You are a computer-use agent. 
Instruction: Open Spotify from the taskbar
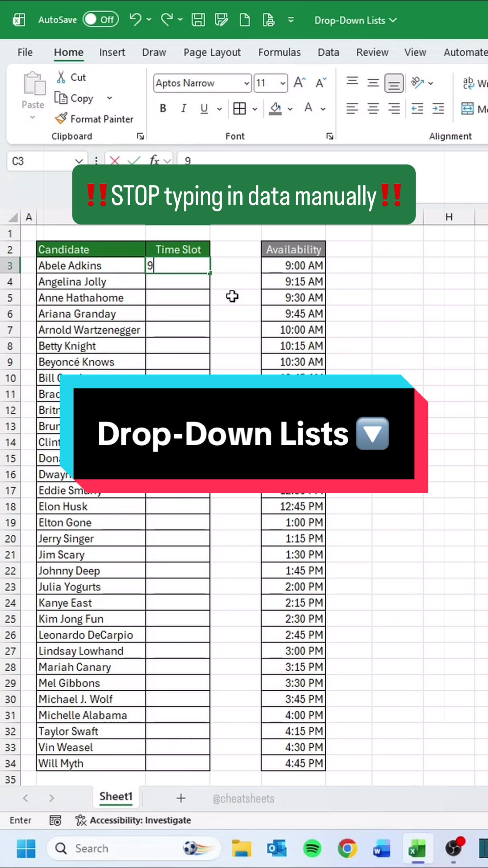click(312, 849)
